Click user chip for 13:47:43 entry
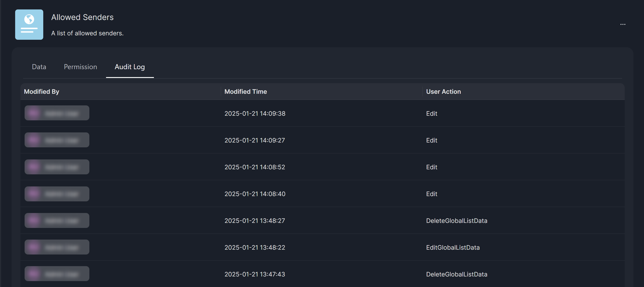644x287 pixels. click(57, 274)
